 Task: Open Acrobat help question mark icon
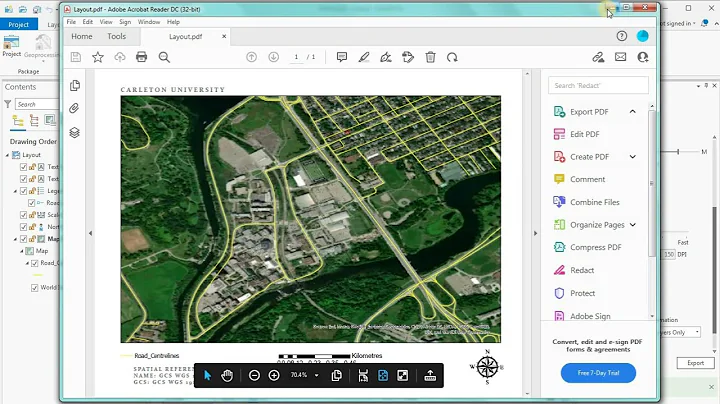[x=621, y=36]
